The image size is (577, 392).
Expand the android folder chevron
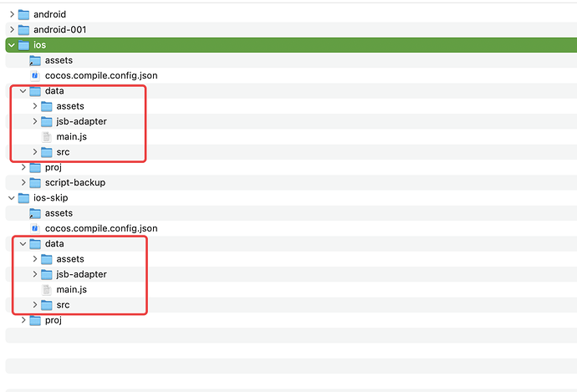click(x=12, y=14)
